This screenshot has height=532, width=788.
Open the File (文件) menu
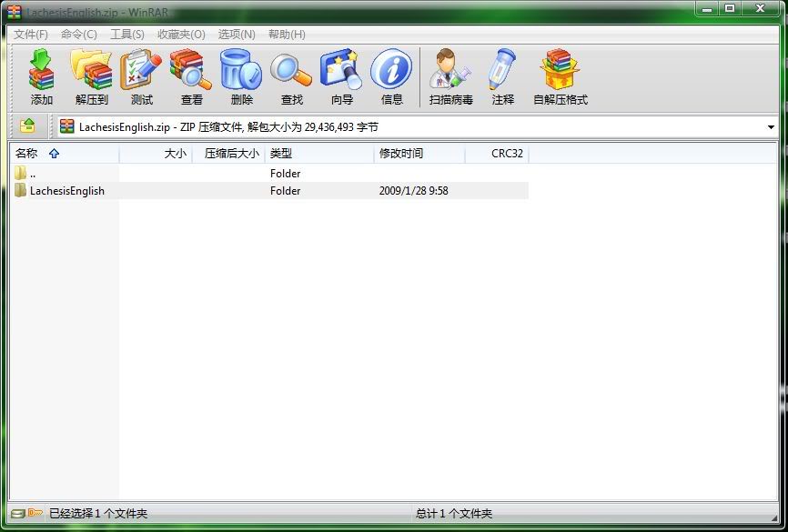(31, 35)
